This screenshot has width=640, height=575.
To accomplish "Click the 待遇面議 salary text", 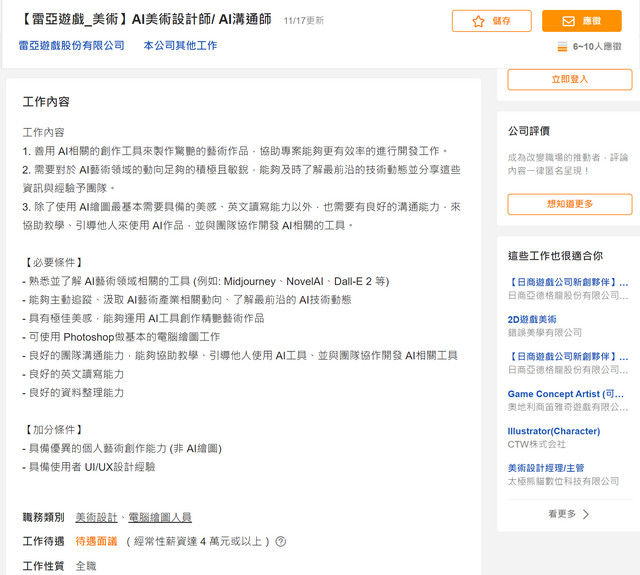I will [96, 542].
